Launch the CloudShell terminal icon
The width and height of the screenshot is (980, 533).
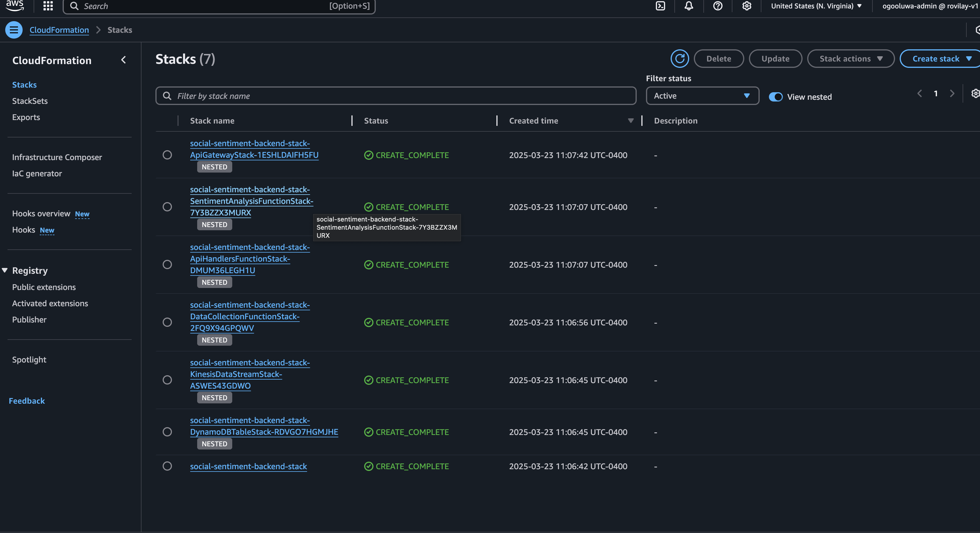660,6
